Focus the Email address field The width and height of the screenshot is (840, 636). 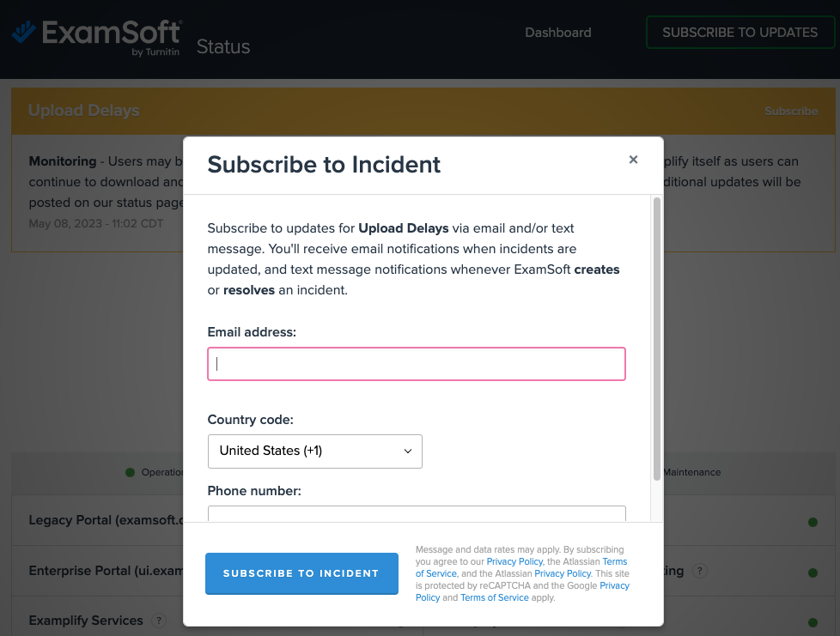(417, 364)
